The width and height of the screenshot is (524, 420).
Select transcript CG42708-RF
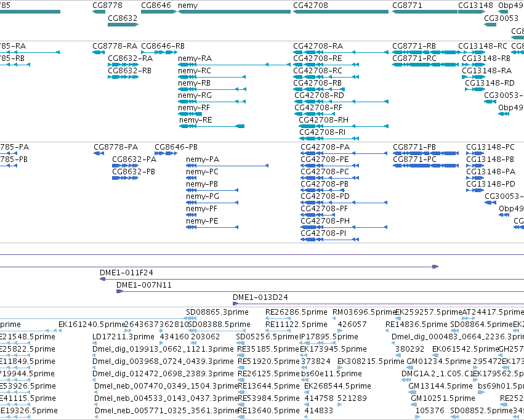point(318,108)
